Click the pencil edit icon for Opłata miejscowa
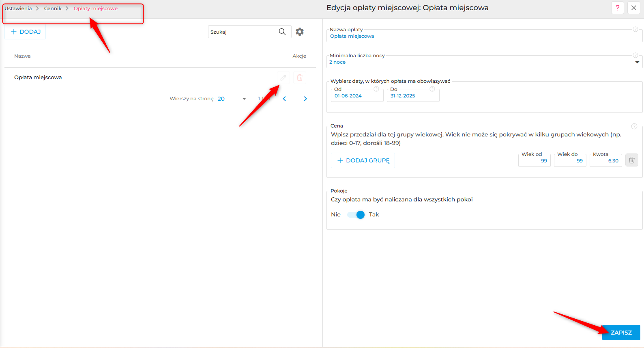The height and width of the screenshot is (348, 644). (283, 78)
